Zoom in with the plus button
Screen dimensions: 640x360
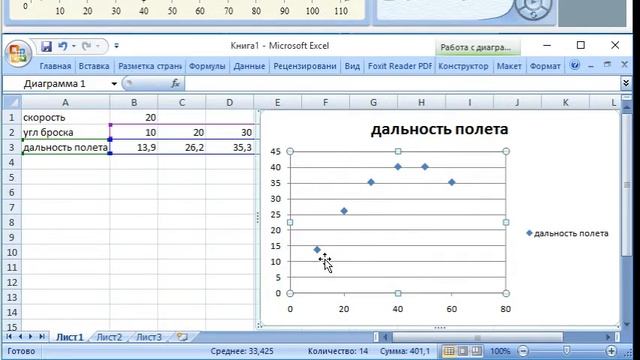point(611,351)
